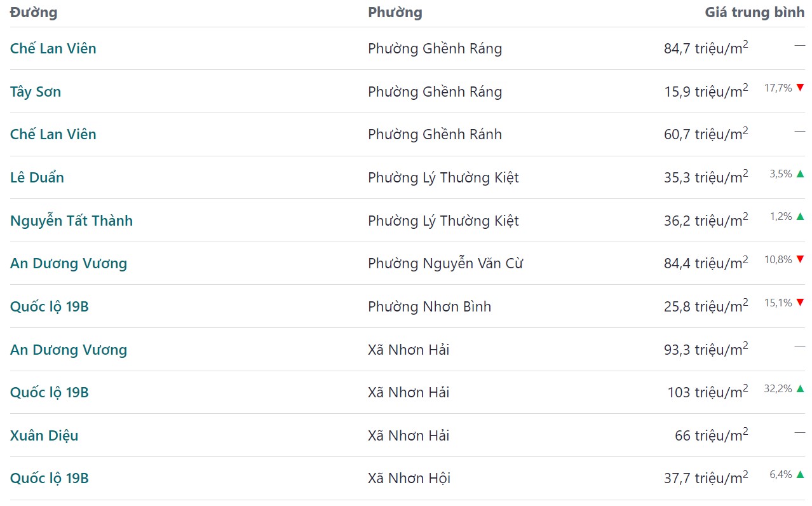Viewport: 812px width, 506px height.
Task: Open An Dương Vương link in Nguyễn Văn Cừ
Action: pos(69,263)
